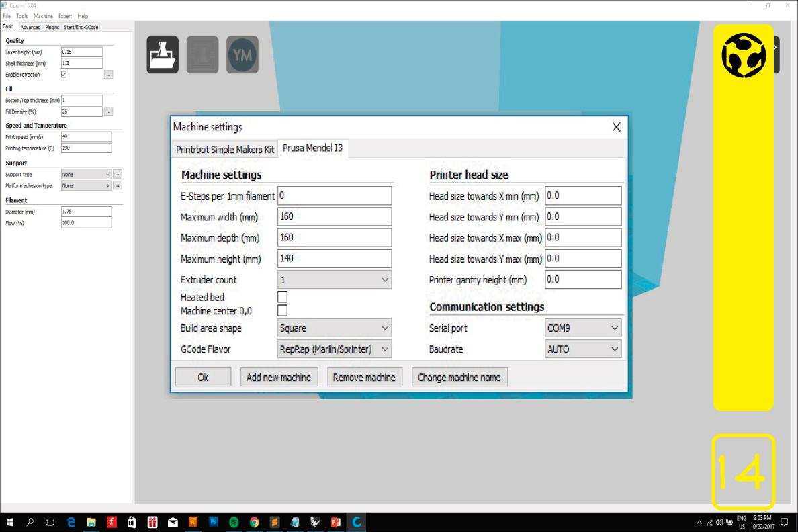Open Task View in taskbar
The width and height of the screenshot is (798, 532).
(50, 522)
